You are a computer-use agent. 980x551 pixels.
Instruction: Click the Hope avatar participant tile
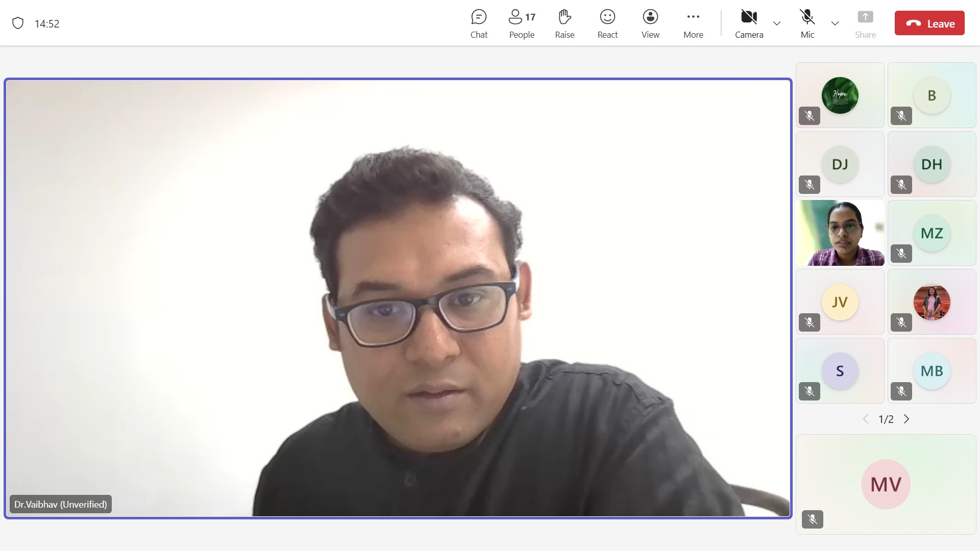tap(840, 95)
